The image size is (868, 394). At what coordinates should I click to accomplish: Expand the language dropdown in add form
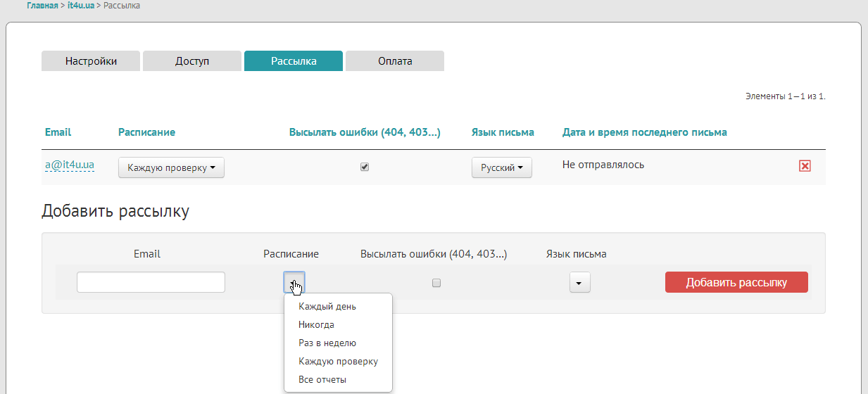(579, 283)
